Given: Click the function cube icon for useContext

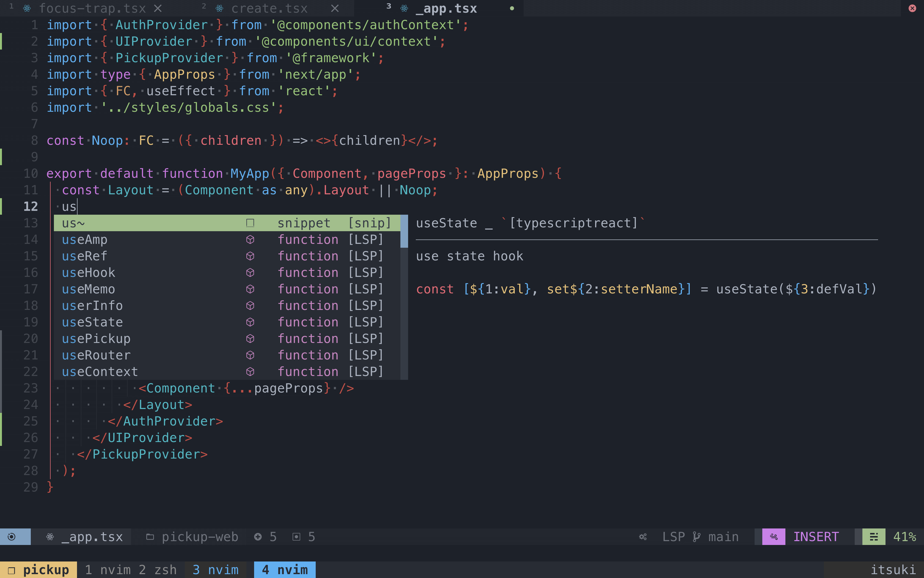Looking at the screenshot, I should tap(250, 372).
